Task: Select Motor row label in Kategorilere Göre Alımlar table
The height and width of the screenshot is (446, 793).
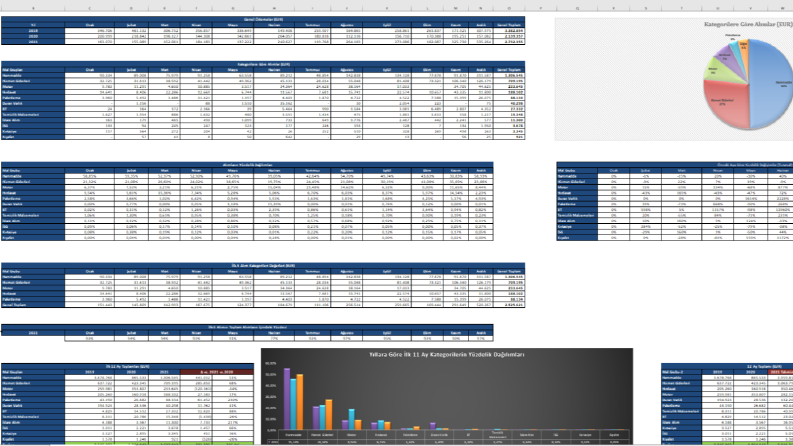Action: pyautogui.click(x=33, y=86)
